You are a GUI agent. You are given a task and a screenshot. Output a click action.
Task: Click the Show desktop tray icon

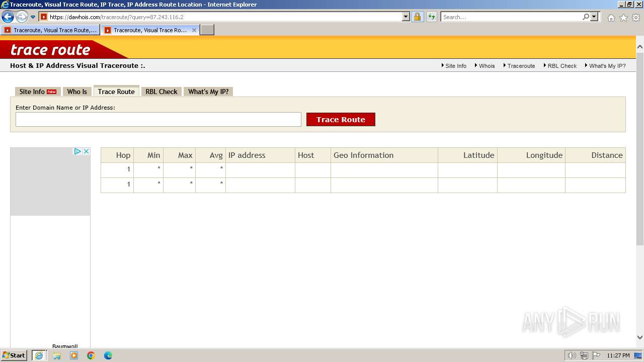point(638,355)
